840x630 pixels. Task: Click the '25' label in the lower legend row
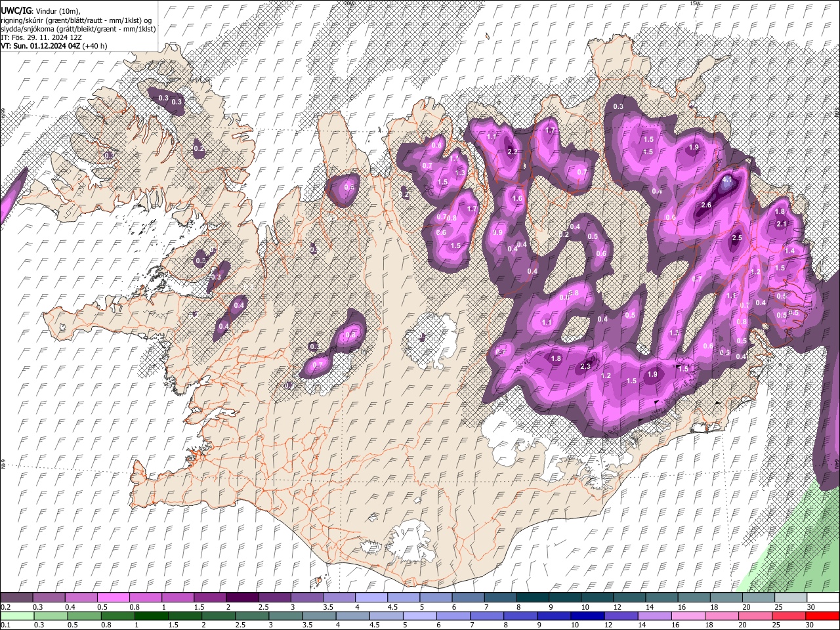[776, 625]
